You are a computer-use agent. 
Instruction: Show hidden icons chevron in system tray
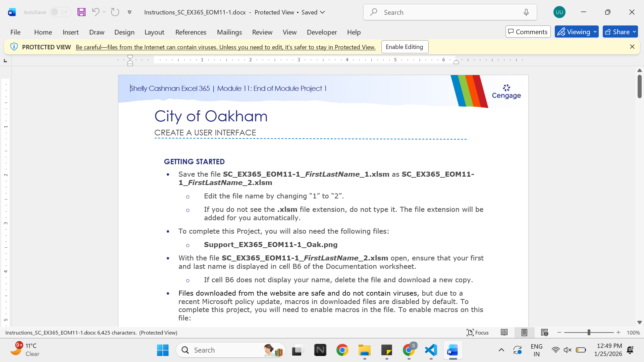tap(501, 350)
